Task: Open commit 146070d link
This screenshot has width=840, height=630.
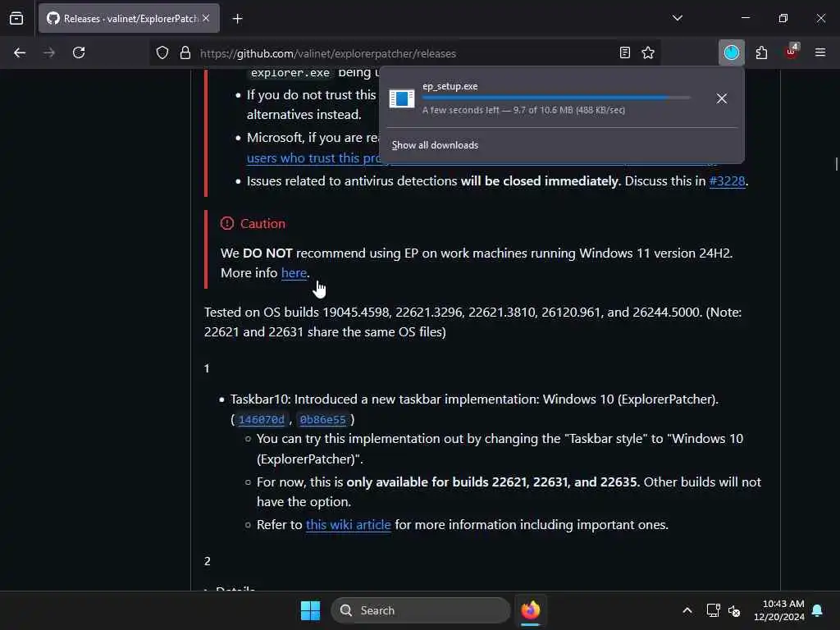Action: (x=262, y=419)
